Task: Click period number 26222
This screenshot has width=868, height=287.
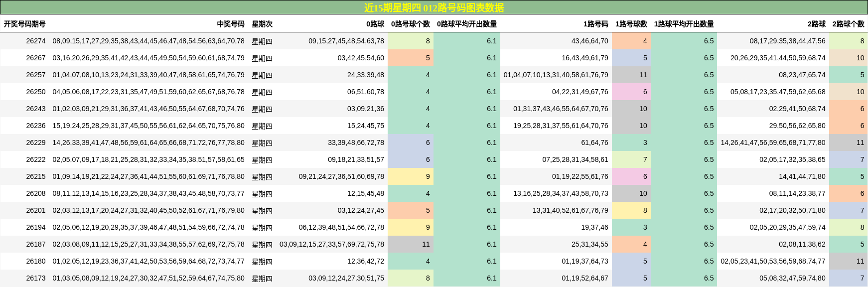Action: coord(36,159)
